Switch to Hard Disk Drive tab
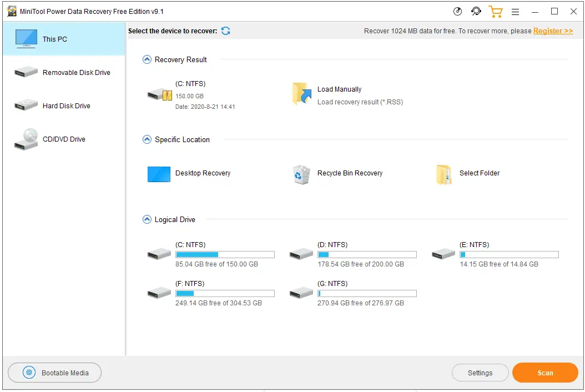Screen dimensions: 585x392 pyautogui.click(x=64, y=105)
